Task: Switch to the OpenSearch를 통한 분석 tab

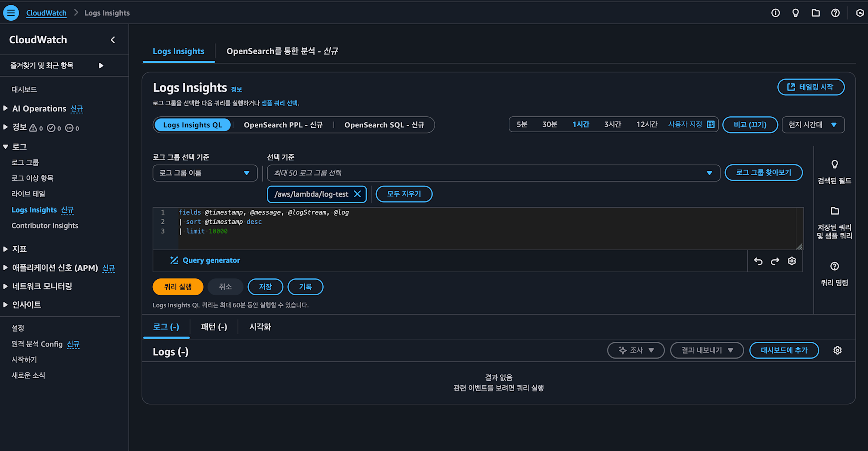Action: point(282,51)
